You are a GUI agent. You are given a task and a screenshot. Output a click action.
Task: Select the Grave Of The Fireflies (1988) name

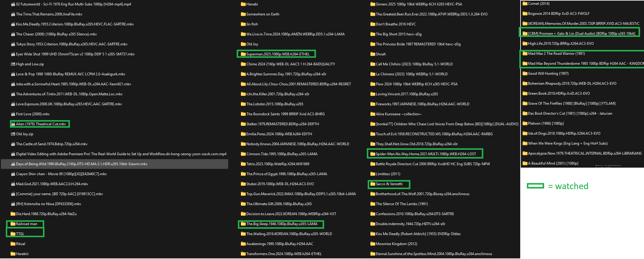pyautogui.click(x=572, y=103)
